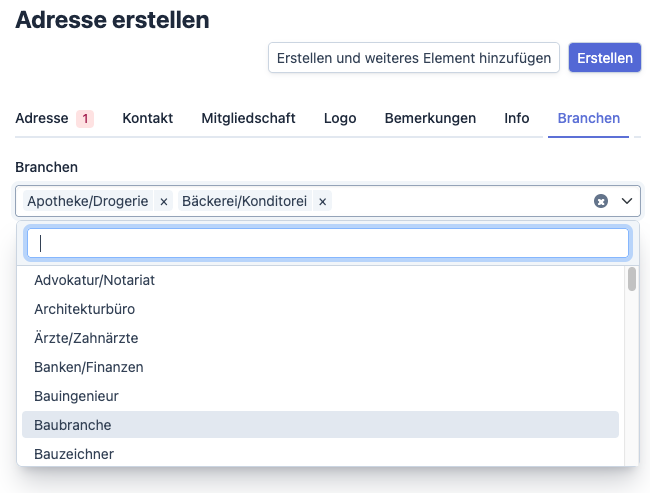Screen dimensions: 650x493
Task: Open the Kontakt tab
Action: click(x=147, y=118)
